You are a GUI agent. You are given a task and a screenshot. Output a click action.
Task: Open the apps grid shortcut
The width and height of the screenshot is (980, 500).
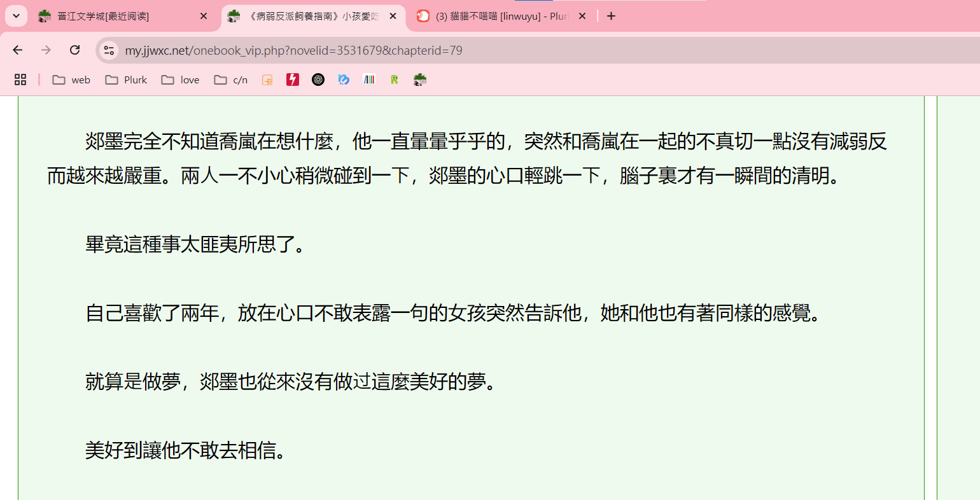(x=20, y=80)
